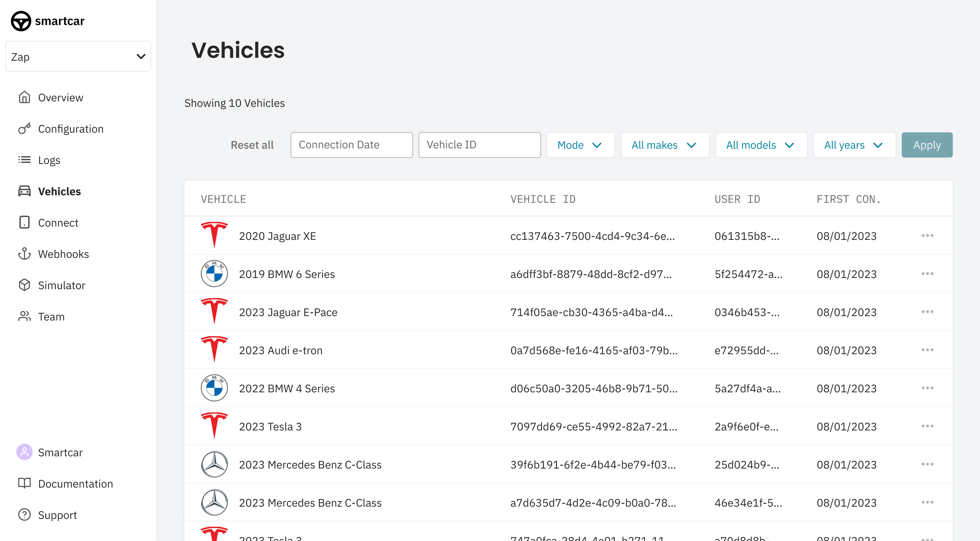Open more options for 2023 Jaguar E-Pace
This screenshot has width=980, height=541.
click(928, 312)
